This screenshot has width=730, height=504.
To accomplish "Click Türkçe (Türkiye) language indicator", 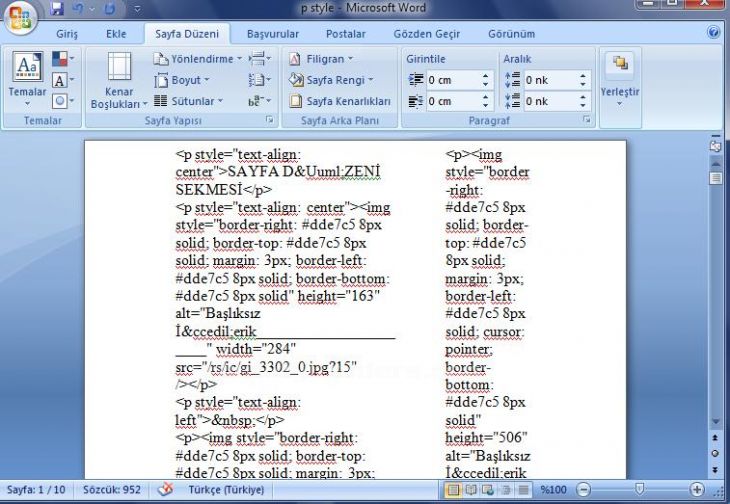I will click(226, 490).
